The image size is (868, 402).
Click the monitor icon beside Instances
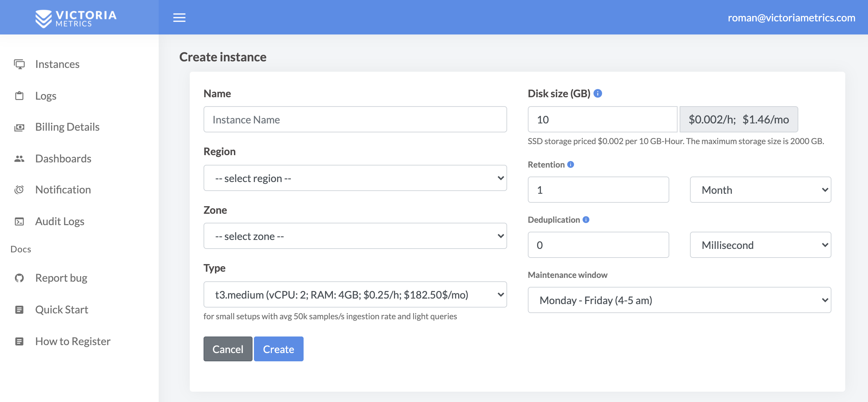tap(19, 64)
